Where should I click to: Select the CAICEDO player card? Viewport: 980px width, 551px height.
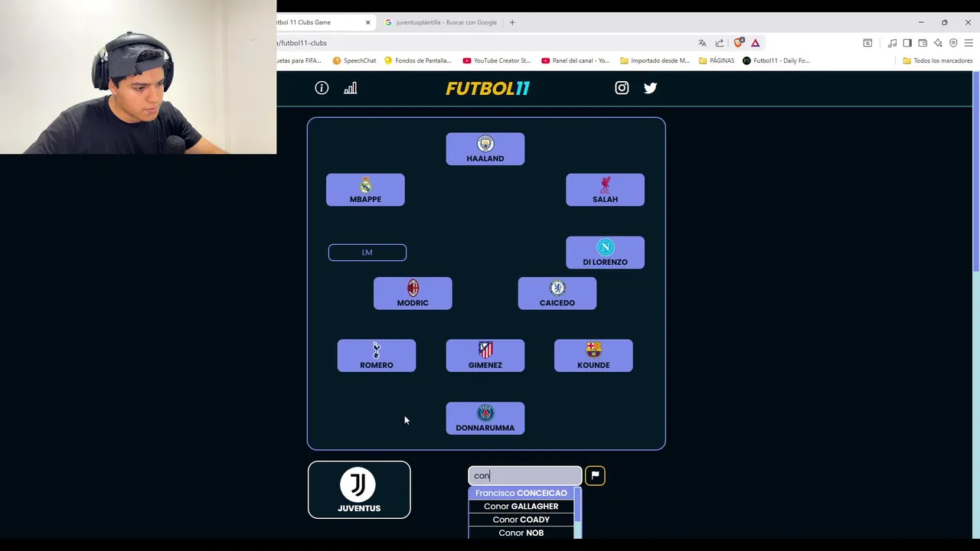point(557,293)
